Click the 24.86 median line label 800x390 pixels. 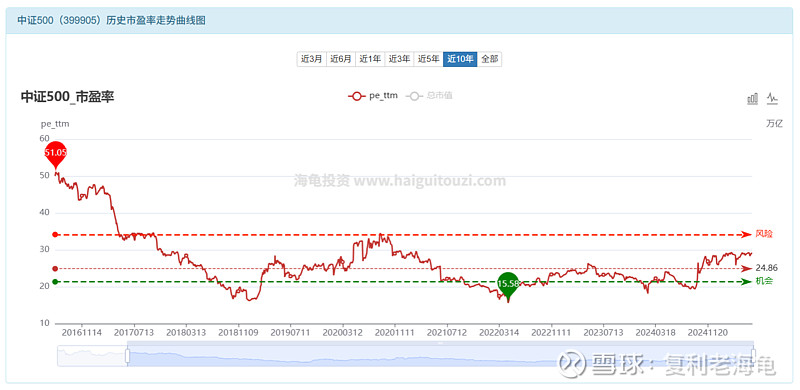[767, 268]
